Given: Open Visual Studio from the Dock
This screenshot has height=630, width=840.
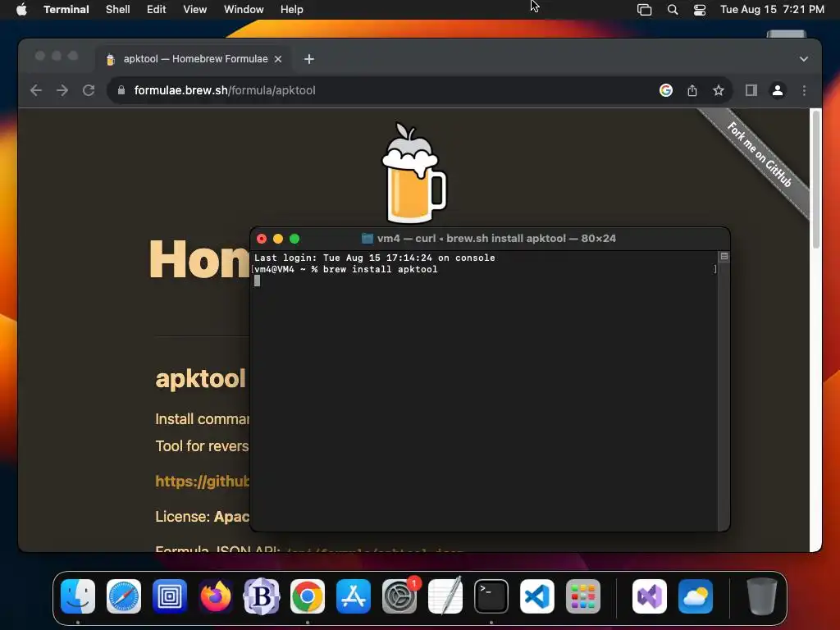Looking at the screenshot, I should [x=650, y=596].
